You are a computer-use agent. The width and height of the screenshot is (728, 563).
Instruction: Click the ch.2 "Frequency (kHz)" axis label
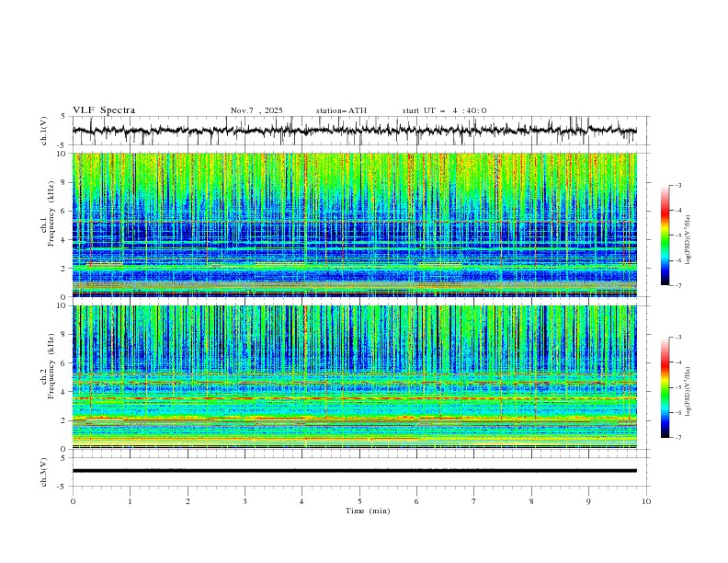point(51,365)
